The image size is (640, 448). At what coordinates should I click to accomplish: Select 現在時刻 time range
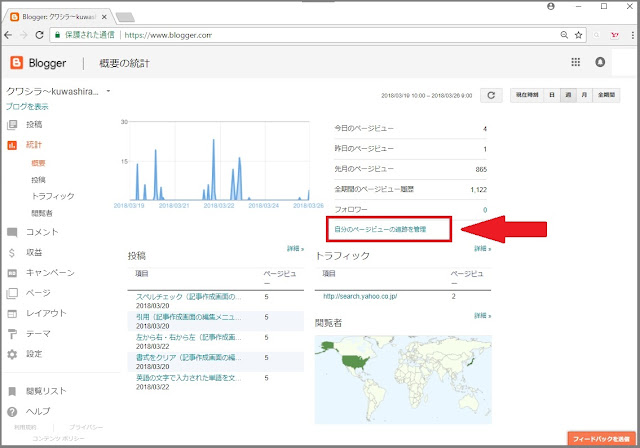527,95
